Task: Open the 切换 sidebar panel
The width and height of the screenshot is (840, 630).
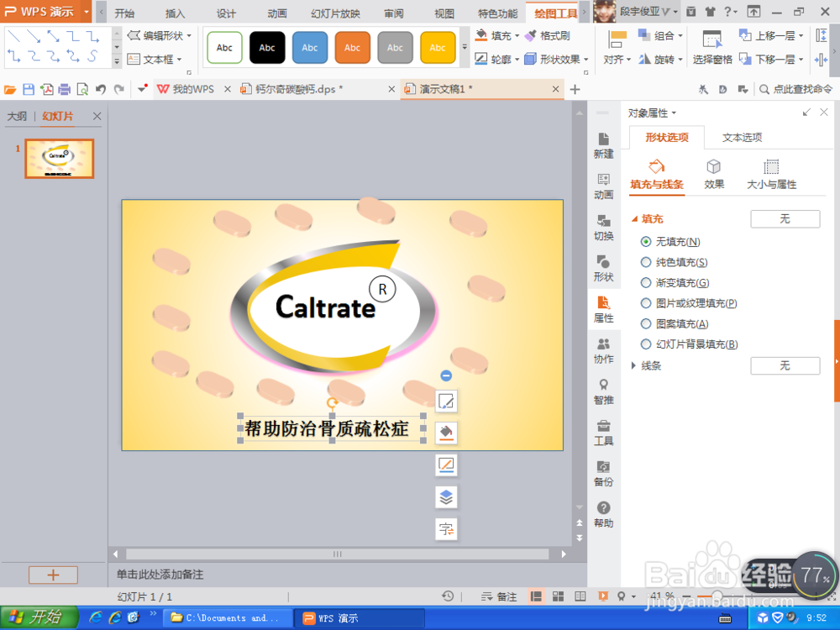Action: [603, 228]
